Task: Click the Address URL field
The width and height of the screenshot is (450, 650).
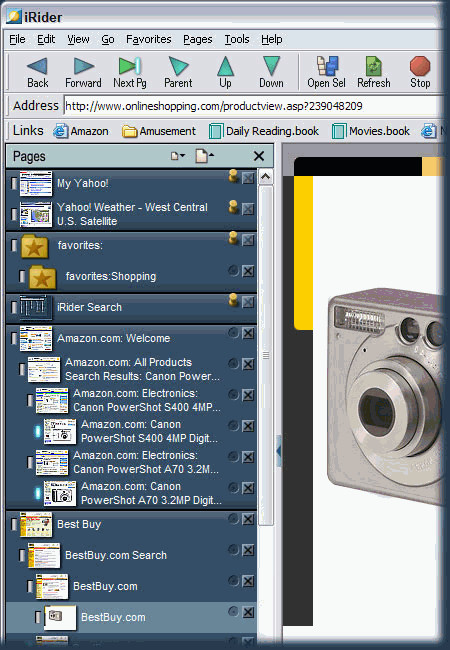Action: pos(253,106)
